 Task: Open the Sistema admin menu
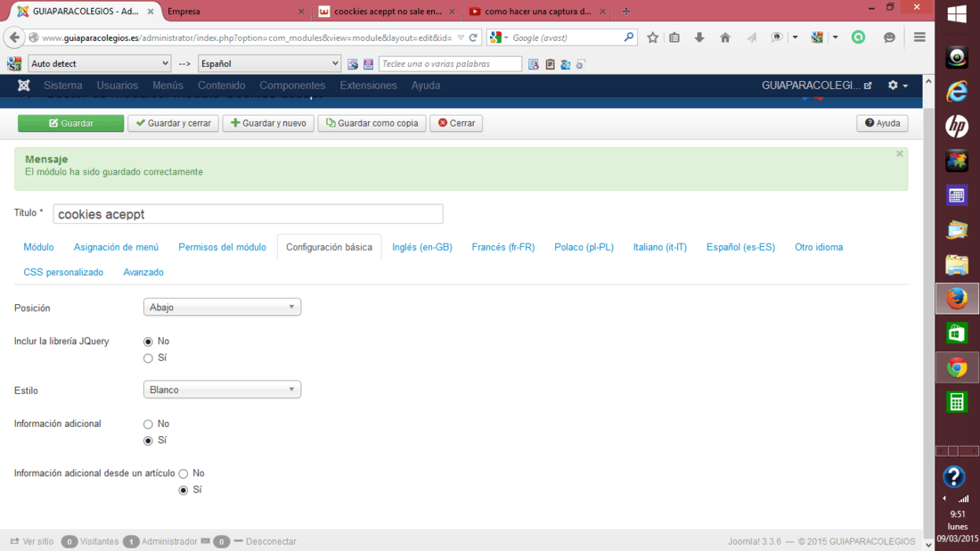(62, 85)
